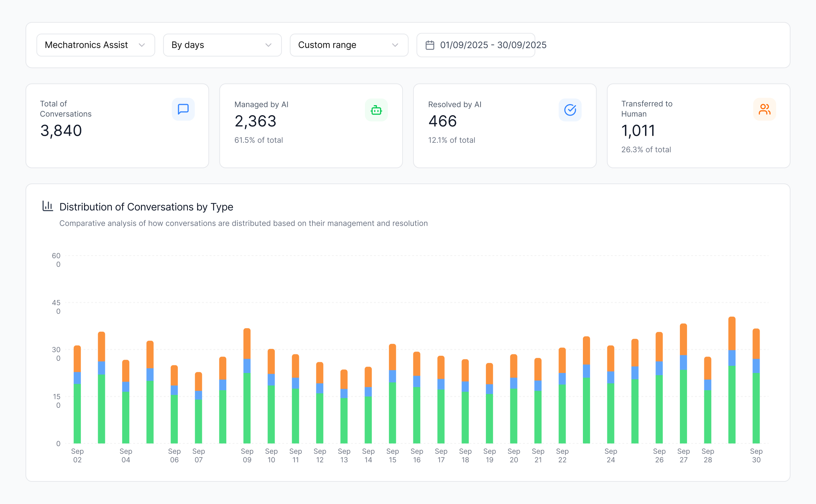Image resolution: width=816 pixels, height=504 pixels.
Task: Click the Managed by AI value 2,363
Action: [x=255, y=121]
